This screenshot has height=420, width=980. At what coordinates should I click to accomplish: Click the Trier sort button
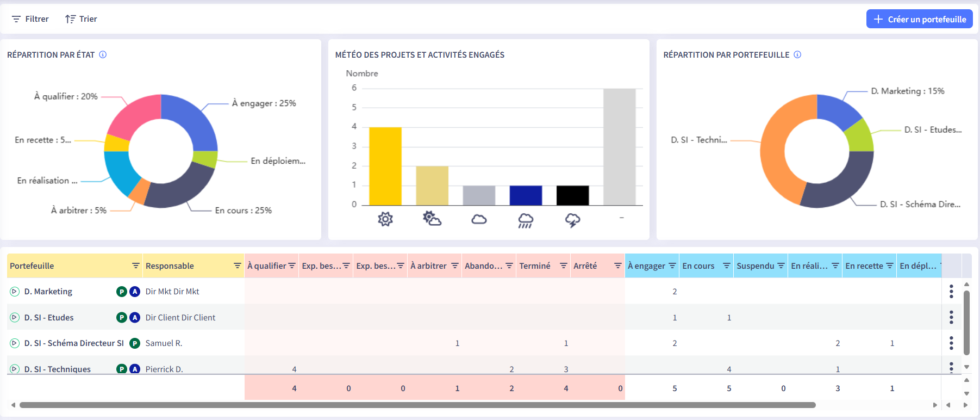click(81, 19)
